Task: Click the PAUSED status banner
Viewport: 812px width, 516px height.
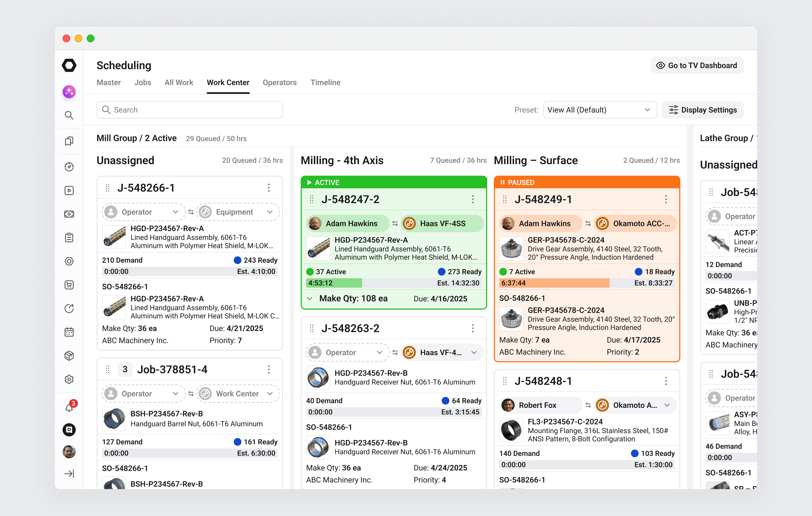Action: [587, 182]
